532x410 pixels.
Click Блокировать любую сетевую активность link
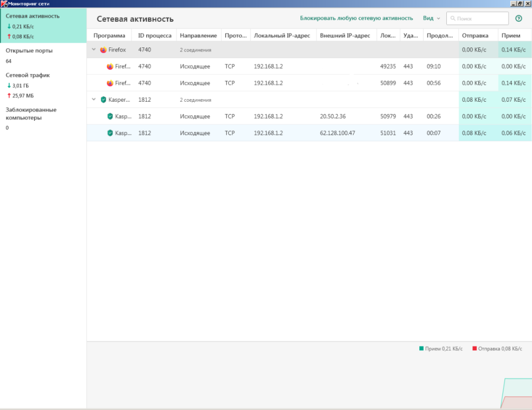(358, 19)
